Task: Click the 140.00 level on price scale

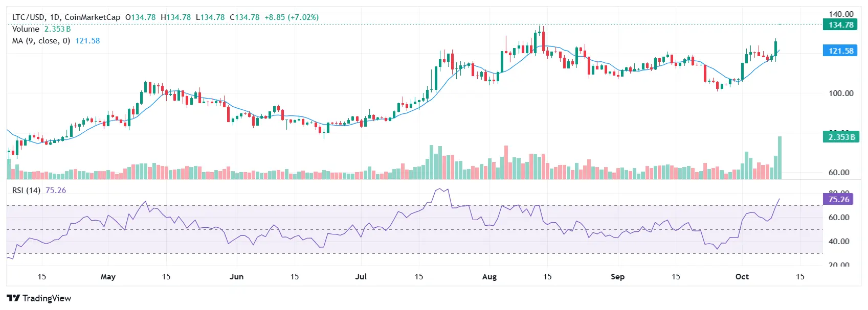Action: [x=841, y=14]
